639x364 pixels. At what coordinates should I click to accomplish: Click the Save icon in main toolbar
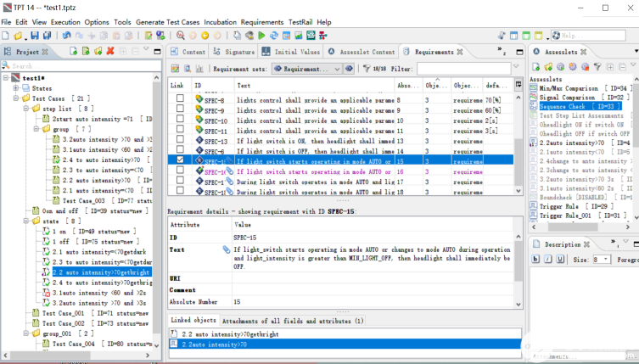[35, 36]
